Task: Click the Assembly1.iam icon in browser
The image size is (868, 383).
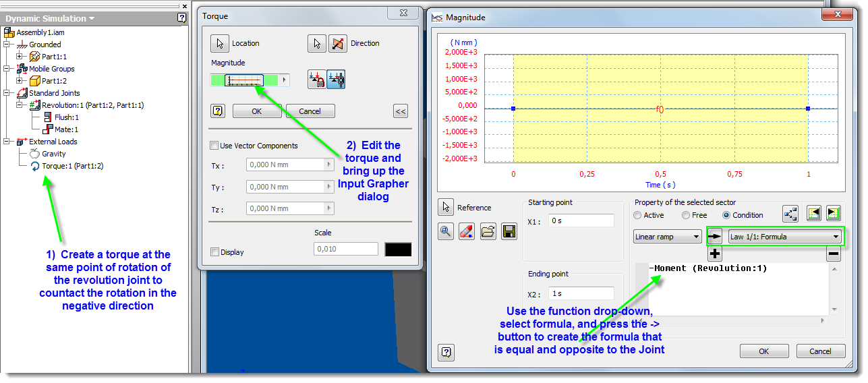Action: coord(9,32)
